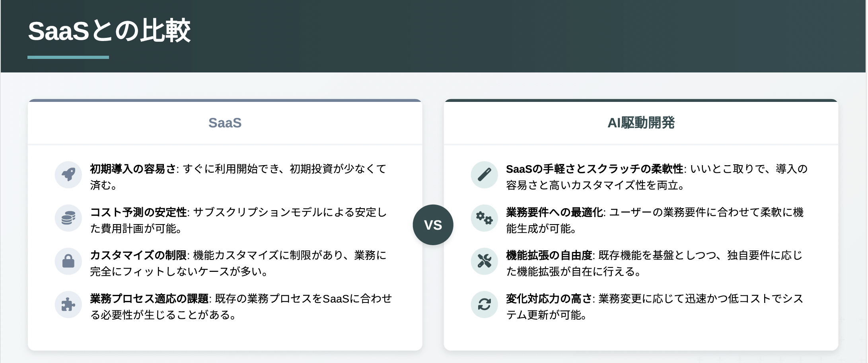This screenshot has width=868, height=363.
Task: Click the 初期導入の容易さ bold heading
Action: 133,169
